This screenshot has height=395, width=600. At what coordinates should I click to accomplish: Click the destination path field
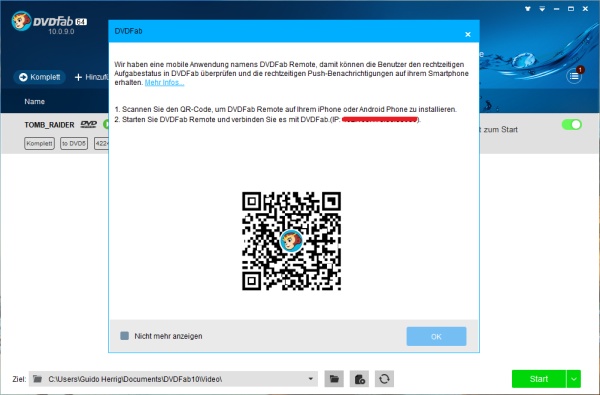click(173, 379)
